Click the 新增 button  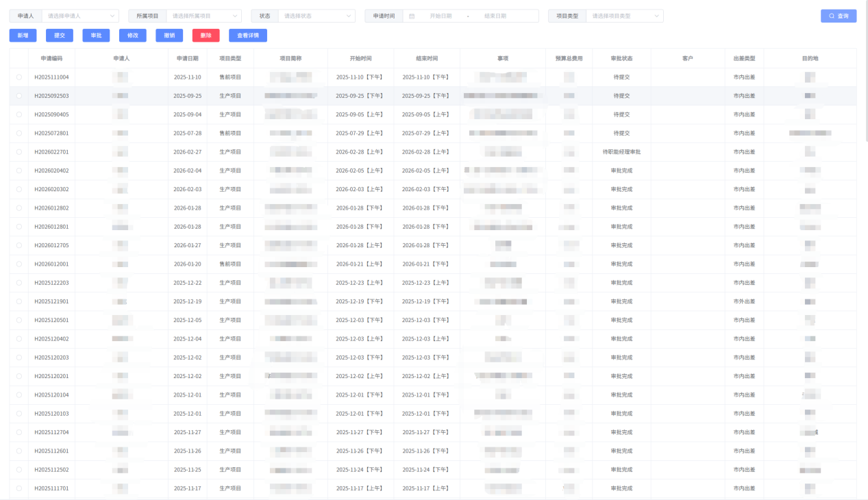pos(23,36)
